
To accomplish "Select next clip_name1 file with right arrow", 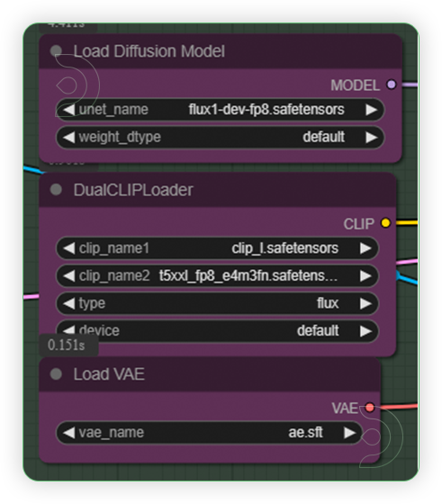I will tap(365, 248).
